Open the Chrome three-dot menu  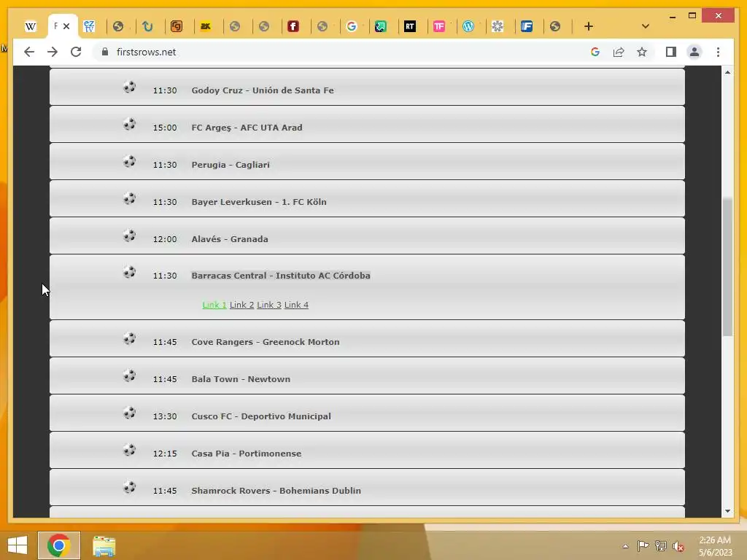(x=718, y=52)
